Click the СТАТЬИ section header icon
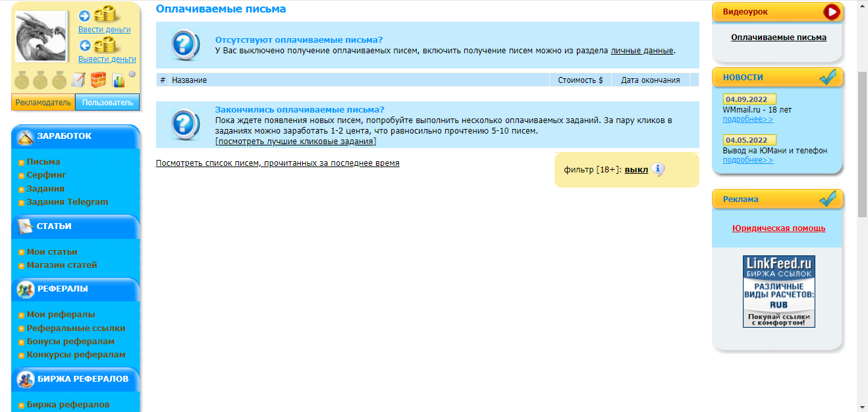The height and width of the screenshot is (412, 868). pos(26,226)
